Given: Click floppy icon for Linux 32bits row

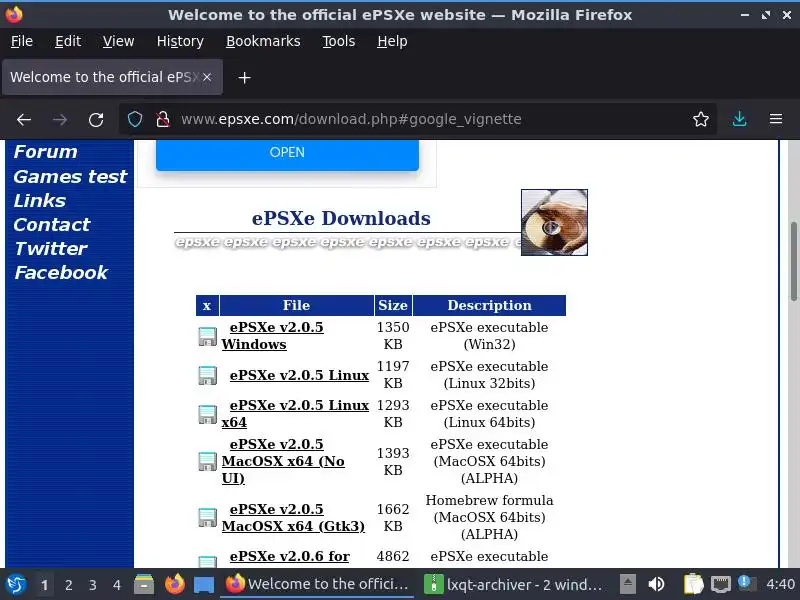Looking at the screenshot, I should click(207, 376).
